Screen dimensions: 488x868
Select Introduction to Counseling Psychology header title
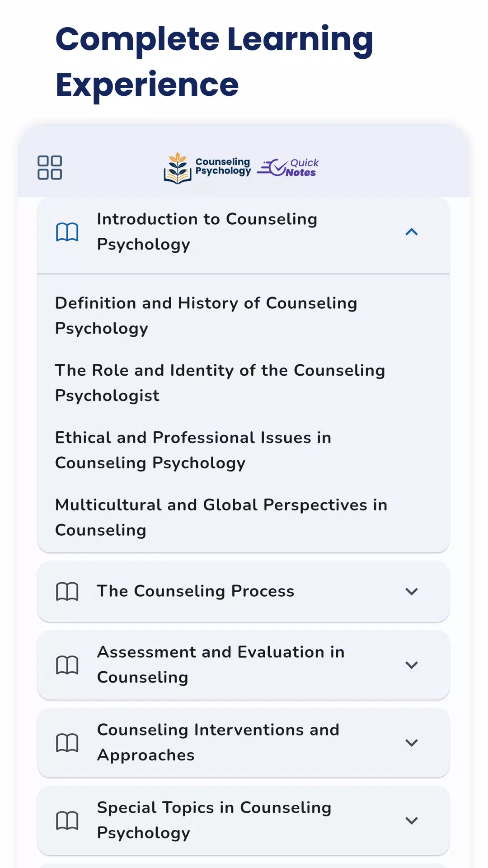click(207, 232)
